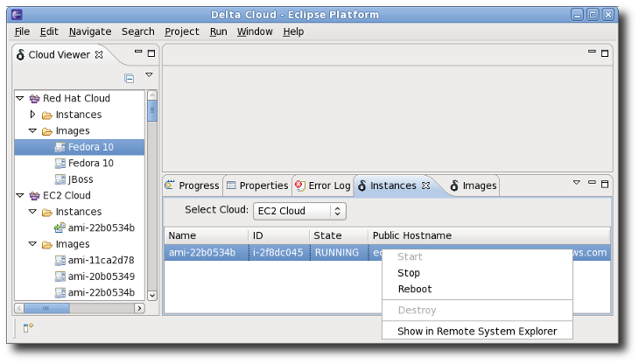Select ami-20b05349 in the tree

pyautogui.click(x=101, y=276)
